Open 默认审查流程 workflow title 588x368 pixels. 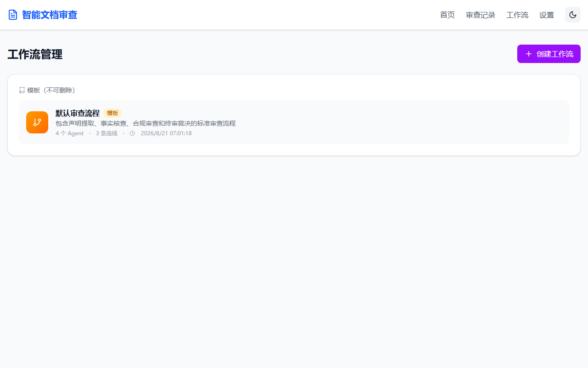[78, 113]
